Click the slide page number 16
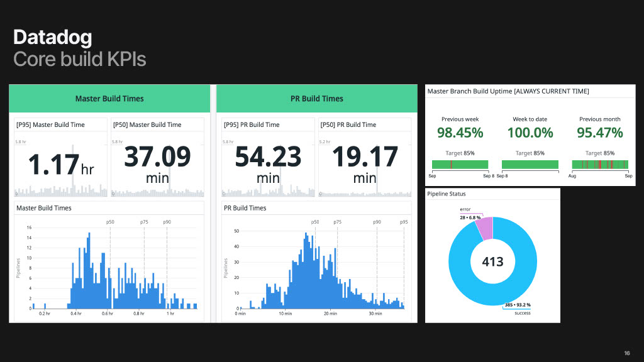644x362 pixels. tap(627, 353)
